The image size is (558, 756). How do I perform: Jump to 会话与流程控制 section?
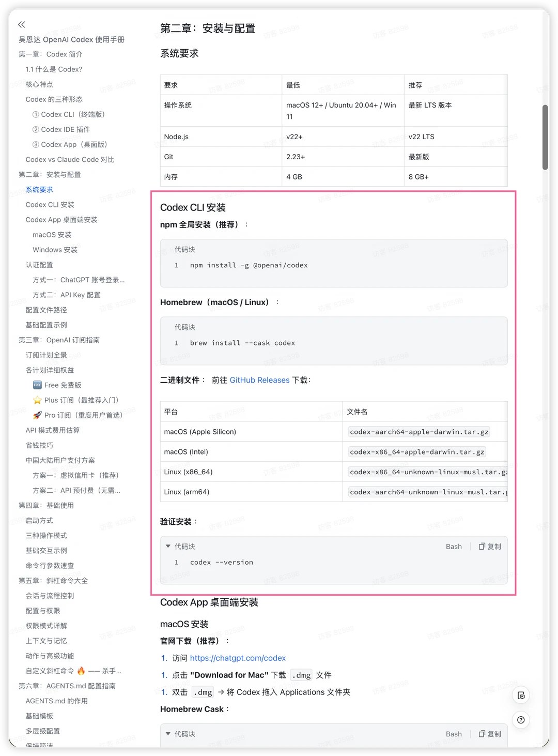pyautogui.click(x=50, y=596)
